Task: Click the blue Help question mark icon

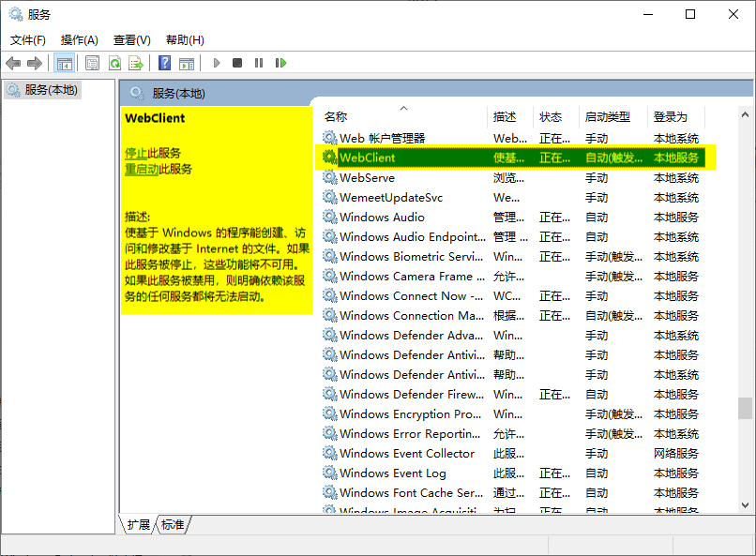Action: tap(165, 63)
